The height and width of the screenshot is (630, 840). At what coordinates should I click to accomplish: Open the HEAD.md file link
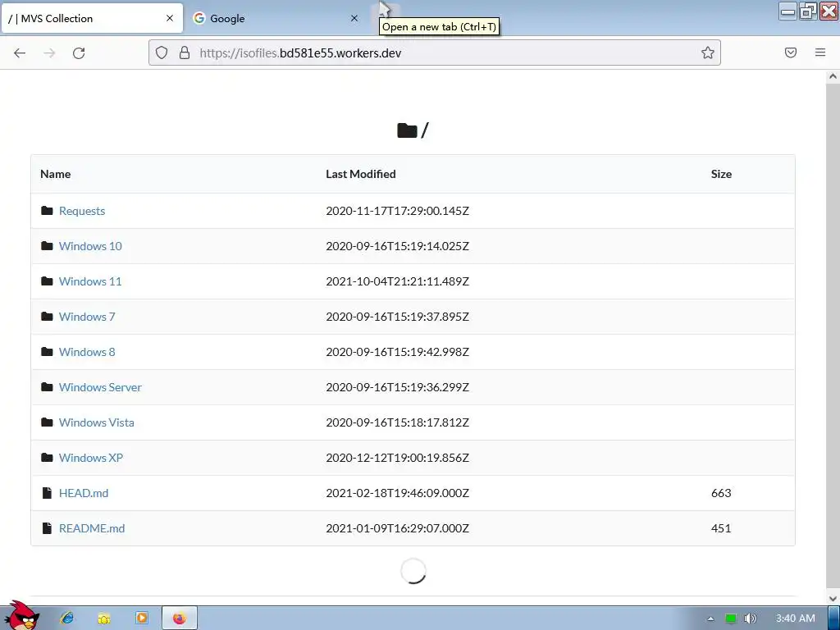click(x=84, y=493)
